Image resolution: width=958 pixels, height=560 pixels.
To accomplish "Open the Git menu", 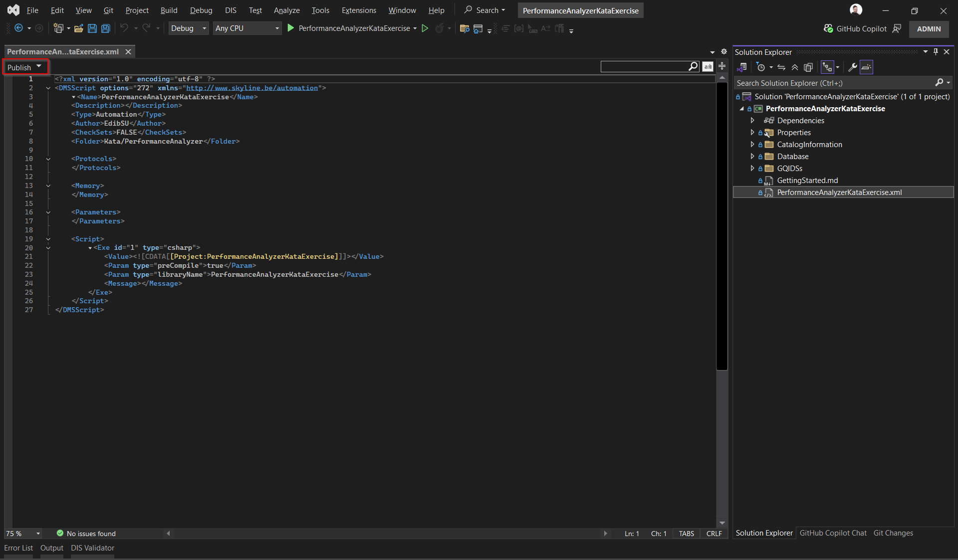I will pos(108,10).
